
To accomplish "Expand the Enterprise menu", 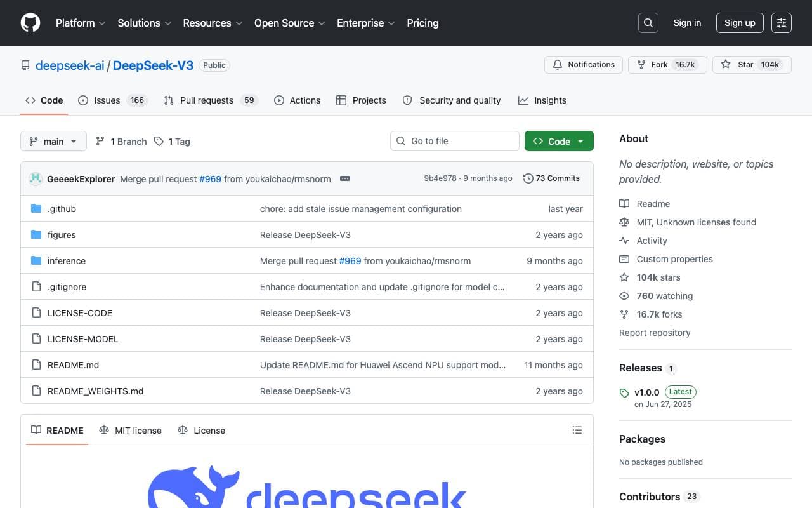I will tap(366, 23).
